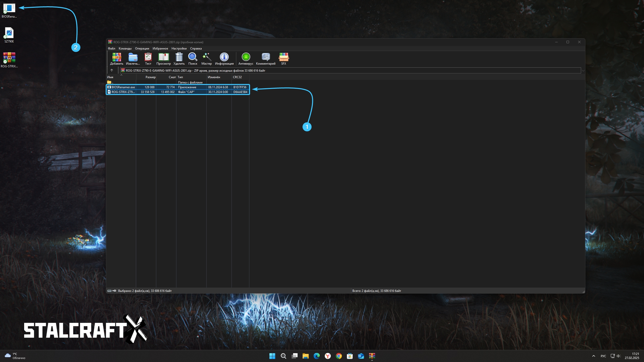The height and width of the screenshot is (362, 644).
Task: Click the key password icon in status bar
Action: pyautogui.click(x=114, y=291)
